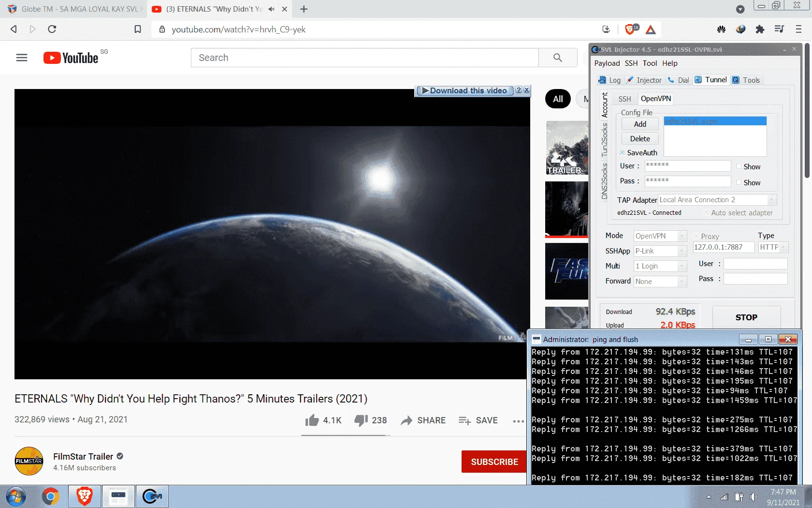
Task: Open the Mode dropdown
Action: click(682, 236)
